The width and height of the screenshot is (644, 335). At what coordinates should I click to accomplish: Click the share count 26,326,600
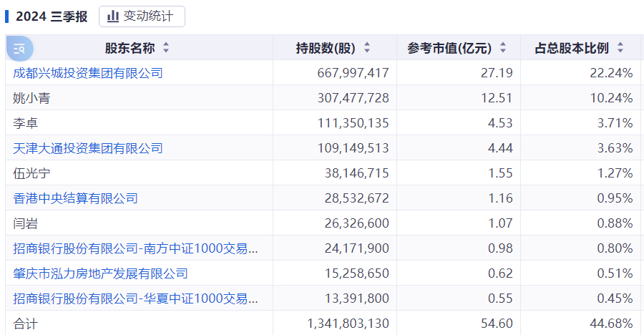[x=357, y=223]
